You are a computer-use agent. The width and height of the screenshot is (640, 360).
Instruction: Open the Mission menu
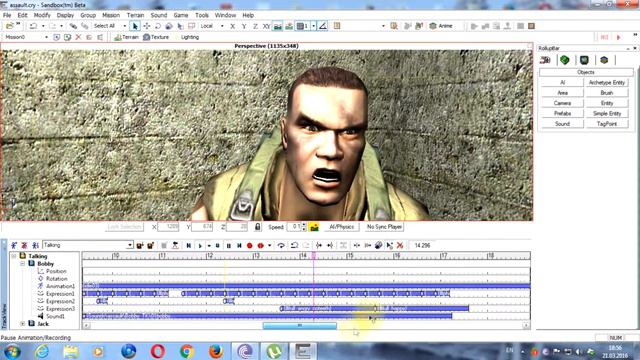point(111,15)
